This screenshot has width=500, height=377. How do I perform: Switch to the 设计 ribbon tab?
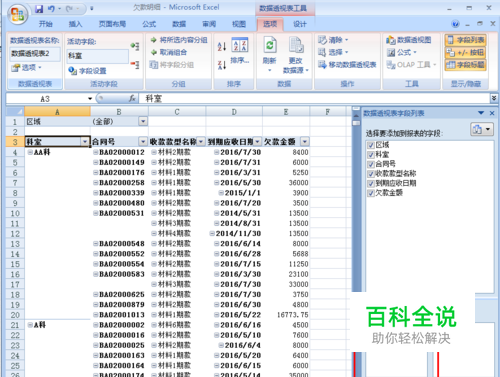point(300,24)
